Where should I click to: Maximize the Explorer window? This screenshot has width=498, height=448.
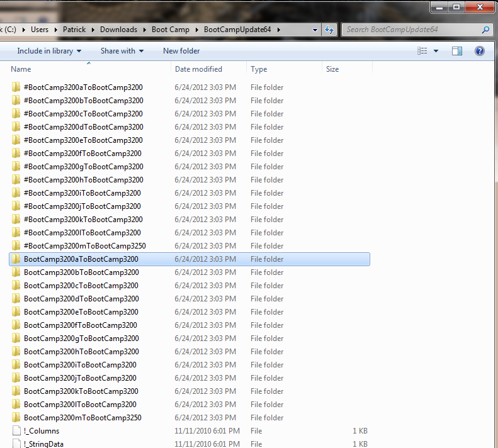[x=456, y=8]
